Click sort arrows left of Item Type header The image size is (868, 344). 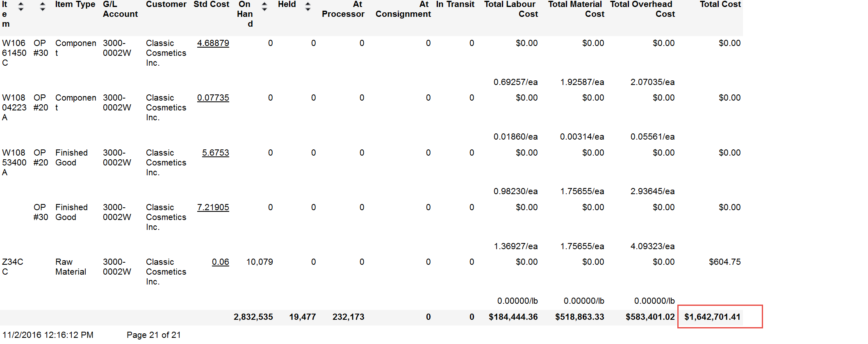point(43,7)
